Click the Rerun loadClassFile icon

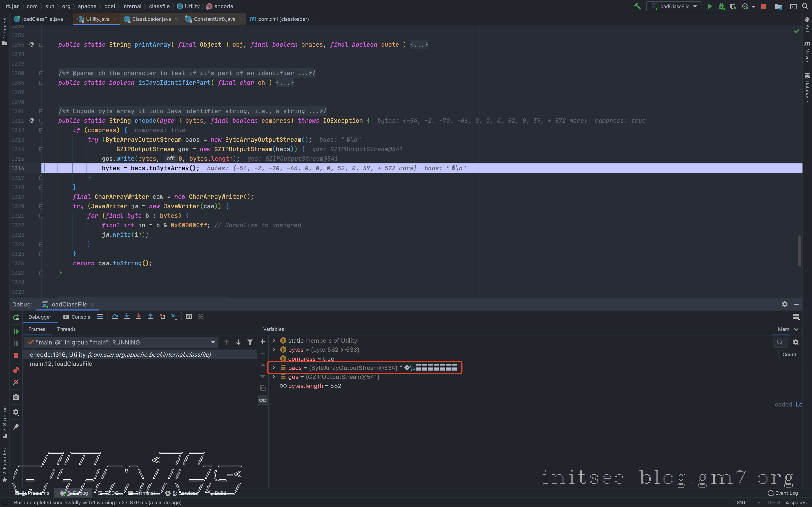pyautogui.click(x=16, y=317)
